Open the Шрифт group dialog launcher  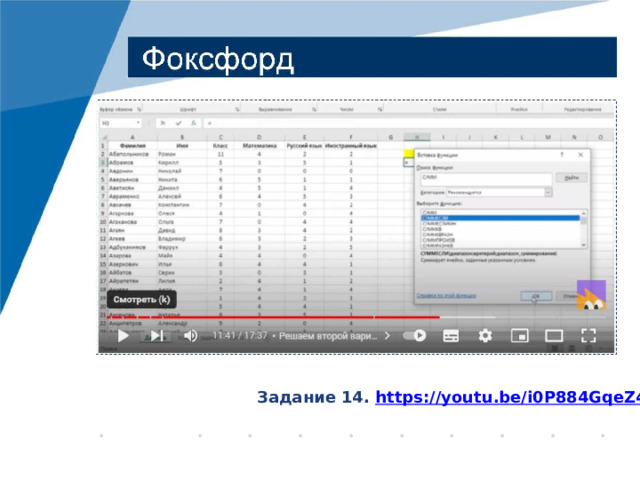coord(237,109)
